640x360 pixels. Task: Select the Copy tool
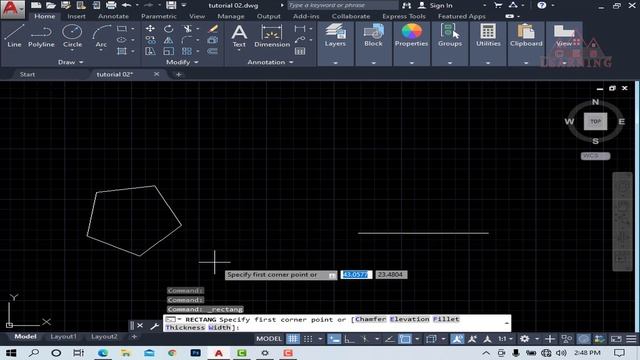[150, 40]
